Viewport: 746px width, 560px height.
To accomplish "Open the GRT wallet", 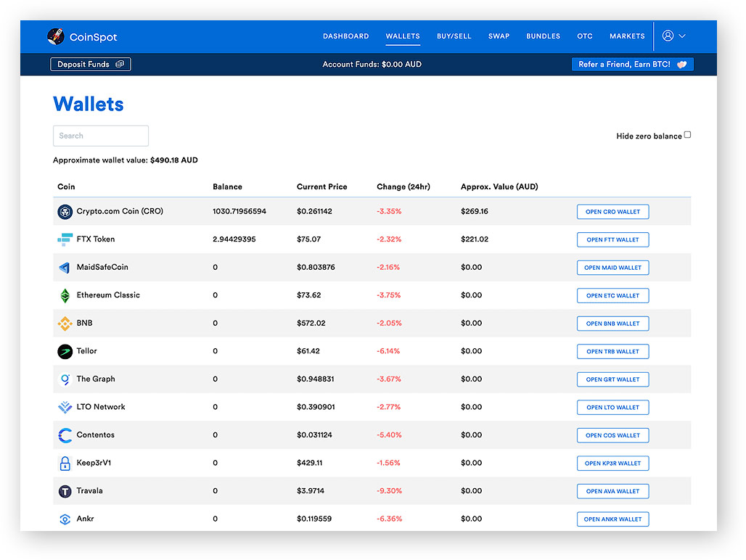I will [612, 379].
